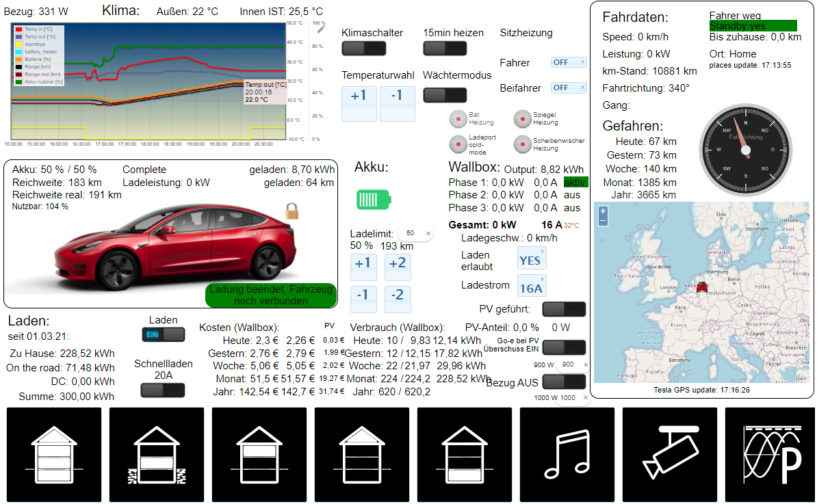Screen dimensions: 817x504
Task: Click the green Standby:yes status
Action: click(753, 26)
